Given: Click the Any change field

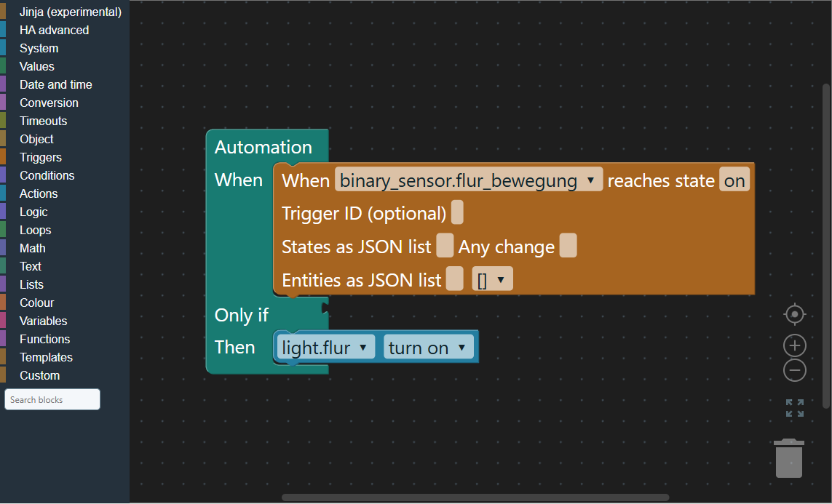Looking at the screenshot, I should (568, 246).
